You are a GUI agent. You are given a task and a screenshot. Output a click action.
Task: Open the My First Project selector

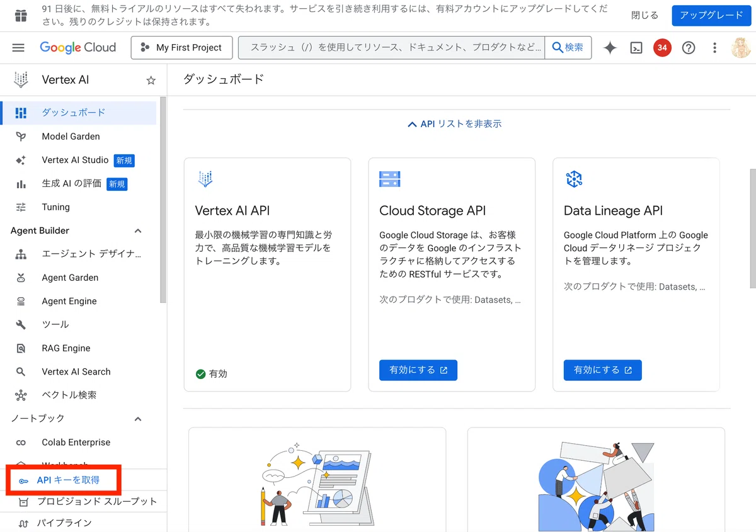point(181,48)
